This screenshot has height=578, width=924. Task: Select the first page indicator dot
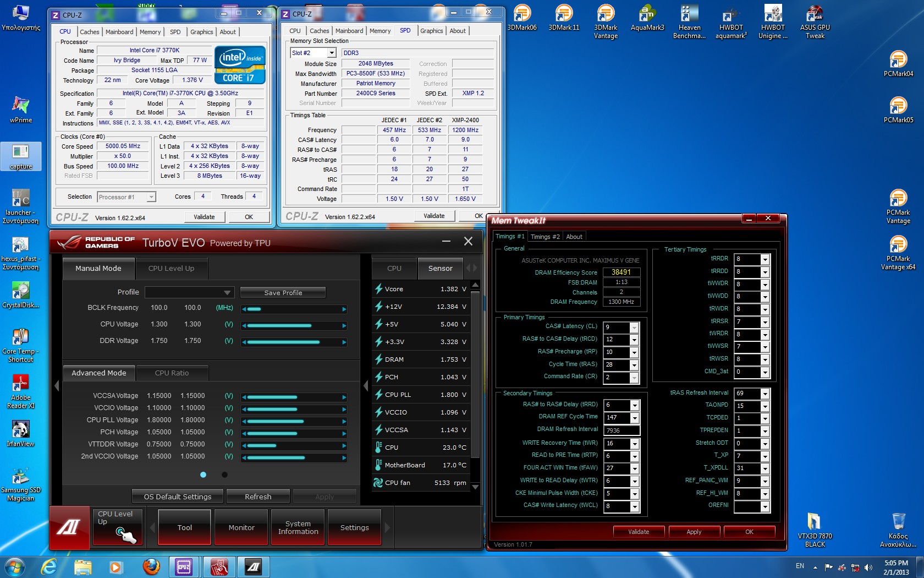click(x=204, y=475)
